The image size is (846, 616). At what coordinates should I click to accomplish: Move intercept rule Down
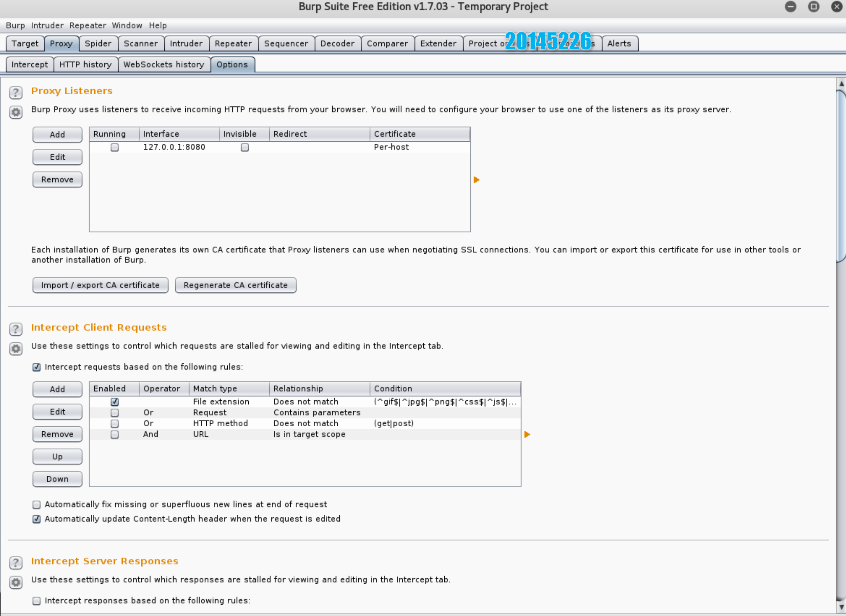[57, 479]
